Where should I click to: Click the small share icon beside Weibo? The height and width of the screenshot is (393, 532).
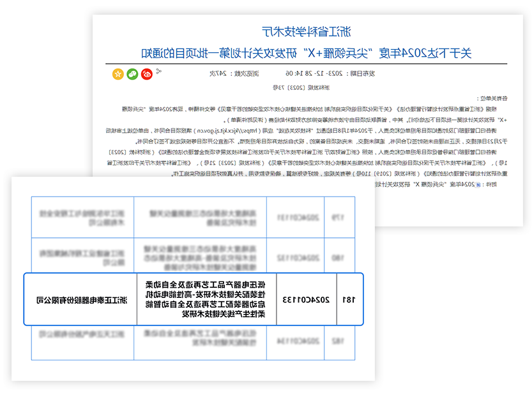[x=159, y=71]
